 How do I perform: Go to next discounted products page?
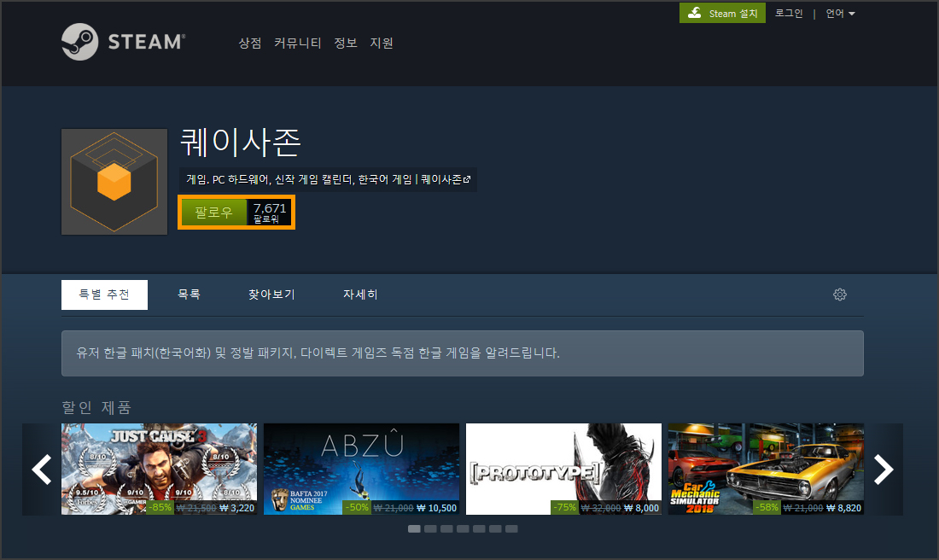884,469
